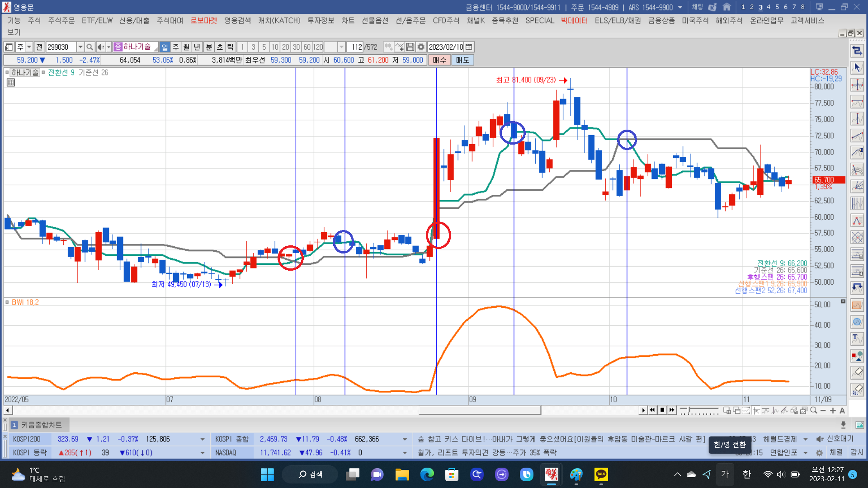Expand the NASDAQ ticker dropdown arrow
The height and width of the screenshot is (488, 868).
pyautogui.click(x=405, y=453)
